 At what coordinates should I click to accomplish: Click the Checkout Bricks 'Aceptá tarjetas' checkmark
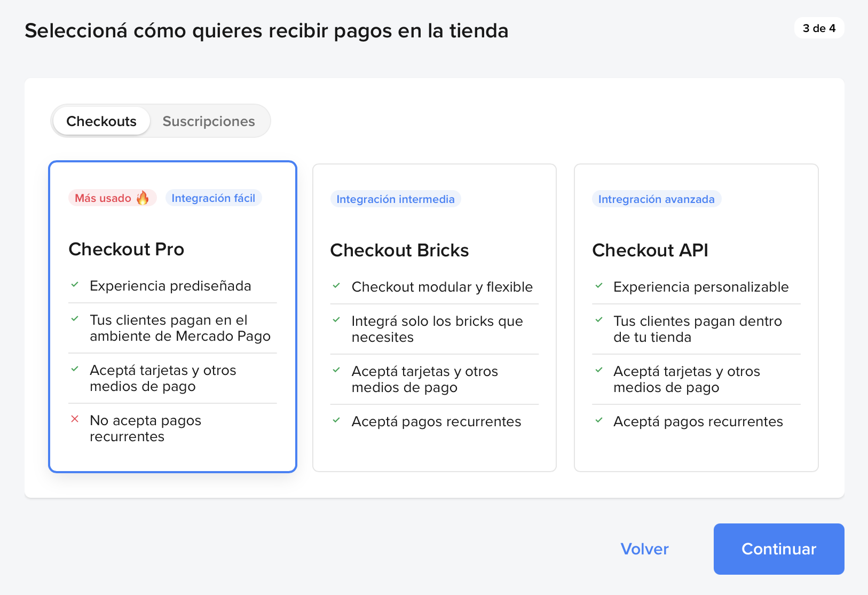(336, 370)
